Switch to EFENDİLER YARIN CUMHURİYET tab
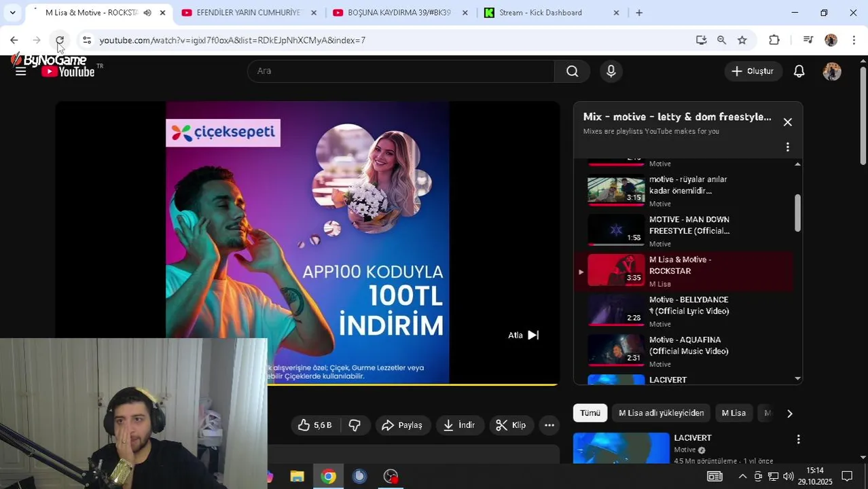This screenshot has height=489, width=868. [249, 13]
